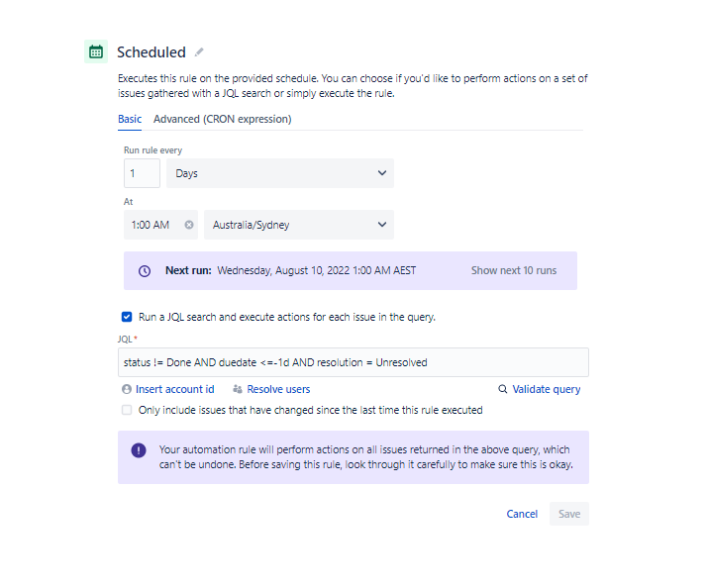708x588 pixels.
Task: Open the Australia/Sydney timezone dropdown
Action: (x=298, y=225)
